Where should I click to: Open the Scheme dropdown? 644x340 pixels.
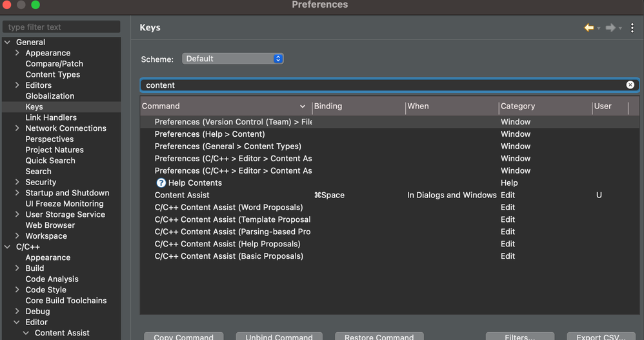tap(233, 59)
